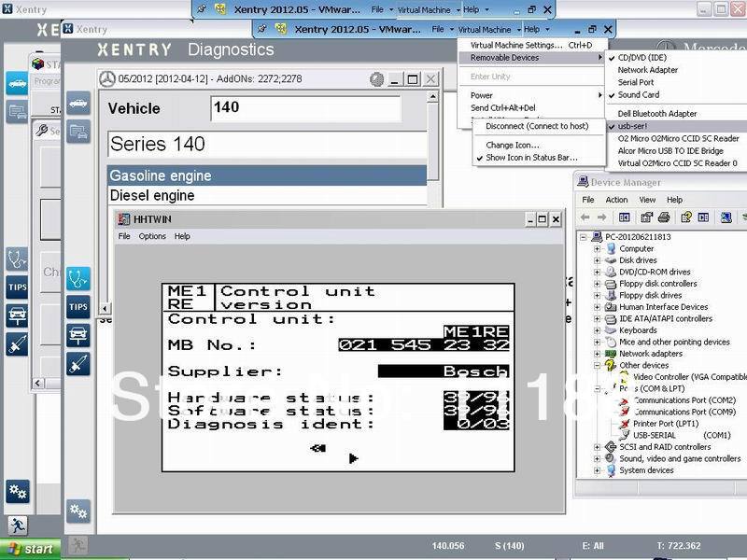Click the vehicle icon in front Xentry sidebar
This screenshot has height=560, width=747.
coord(78,103)
